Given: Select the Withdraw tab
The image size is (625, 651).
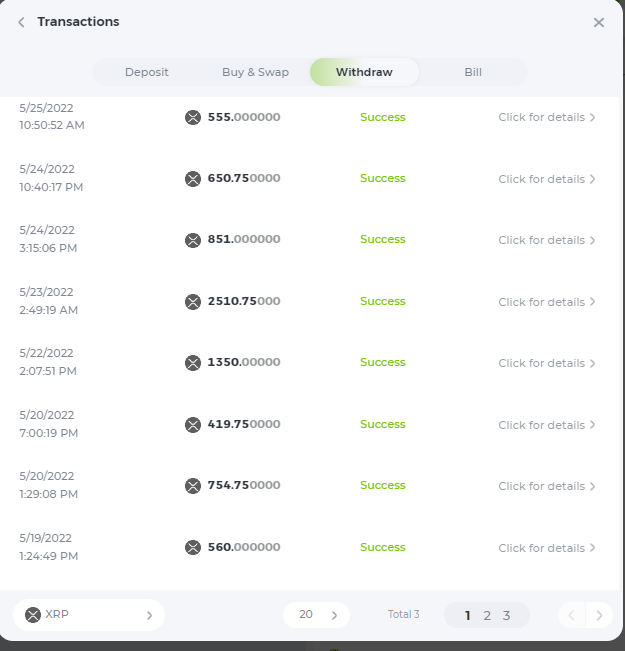Looking at the screenshot, I should (364, 72).
